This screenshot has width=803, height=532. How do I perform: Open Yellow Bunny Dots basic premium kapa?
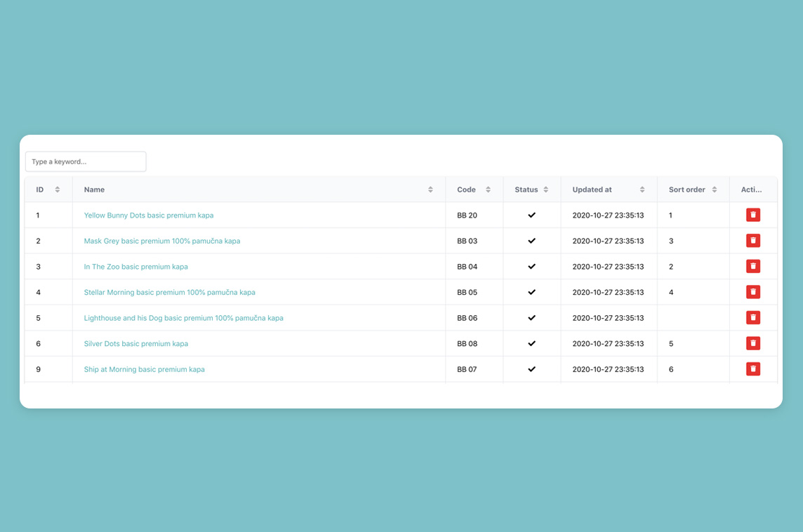[x=149, y=215]
